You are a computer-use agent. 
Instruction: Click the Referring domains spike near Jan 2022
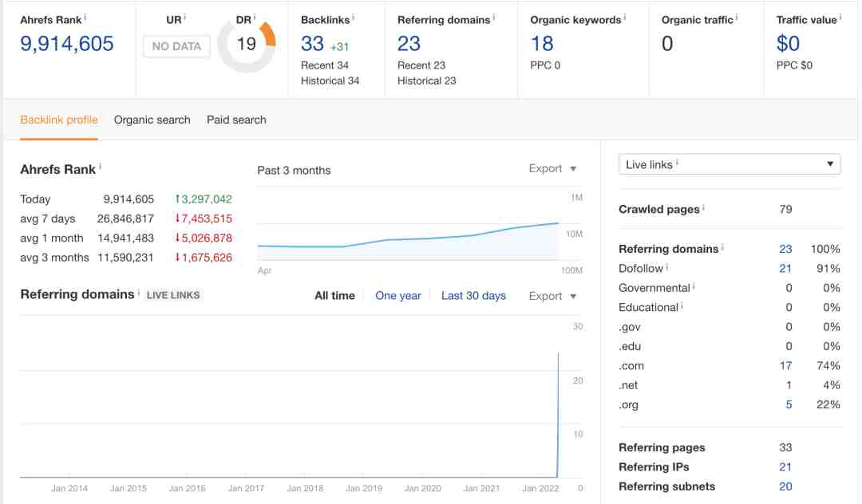(558, 415)
